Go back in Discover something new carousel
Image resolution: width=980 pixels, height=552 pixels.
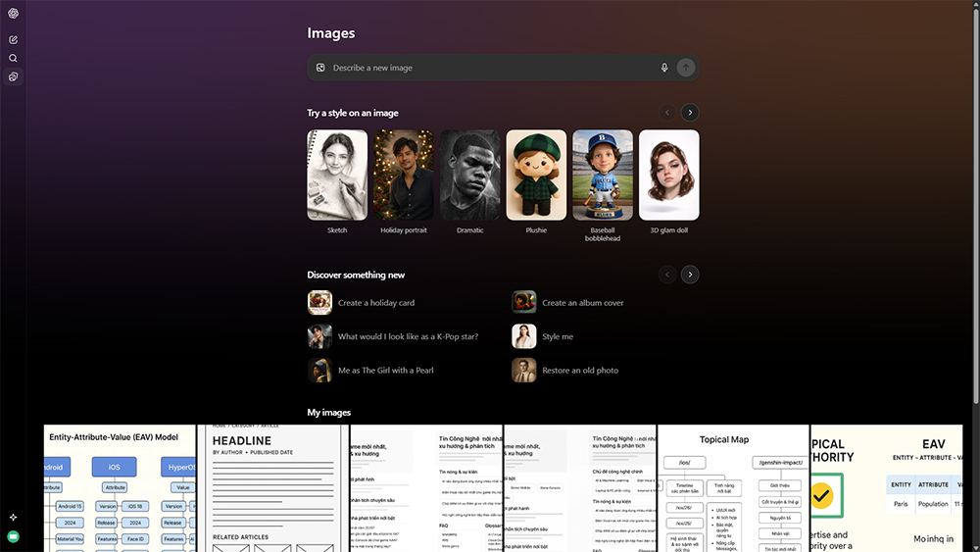point(666,275)
